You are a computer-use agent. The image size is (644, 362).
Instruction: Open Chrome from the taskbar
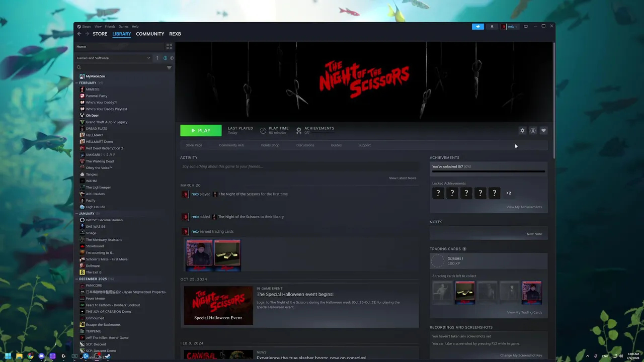tap(30, 356)
